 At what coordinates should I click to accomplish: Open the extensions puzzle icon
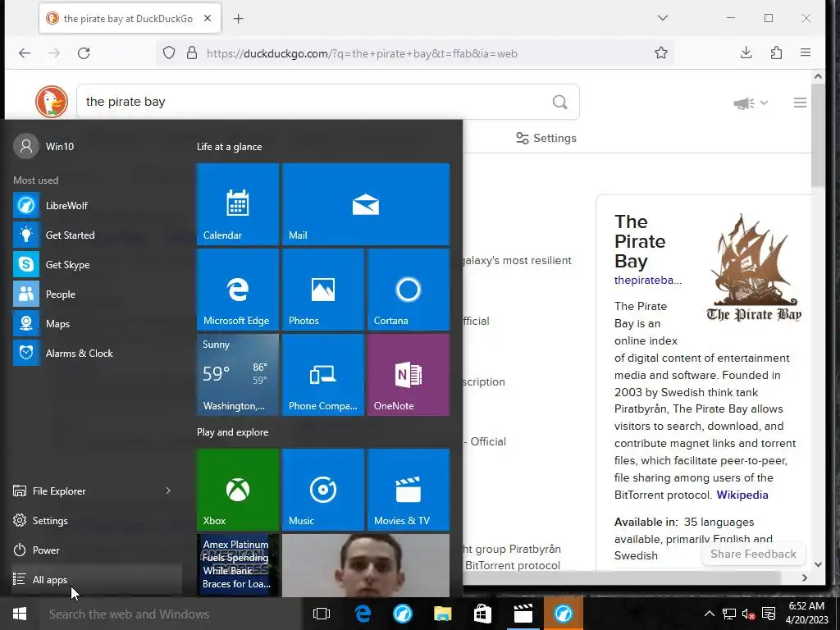pos(776,52)
